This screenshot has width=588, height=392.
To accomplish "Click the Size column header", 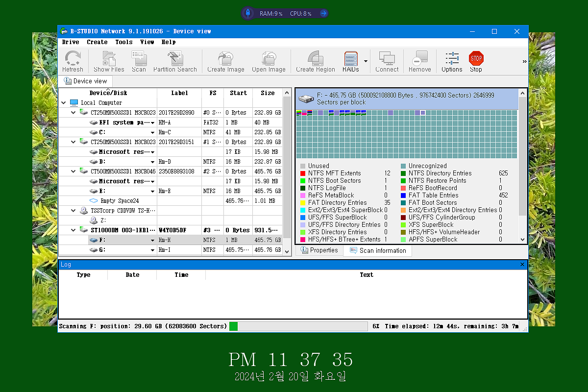I will (x=268, y=93).
